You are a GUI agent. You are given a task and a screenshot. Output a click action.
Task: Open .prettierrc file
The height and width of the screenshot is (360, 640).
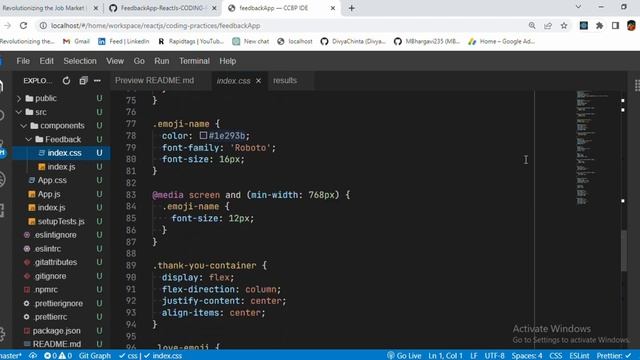51,317
